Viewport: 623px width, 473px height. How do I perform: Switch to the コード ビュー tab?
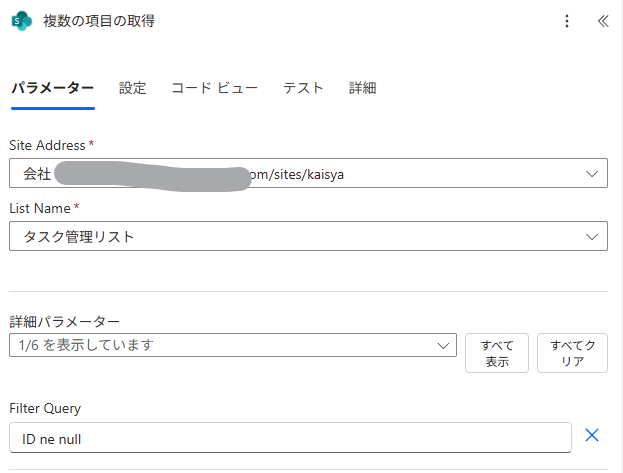tap(214, 88)
